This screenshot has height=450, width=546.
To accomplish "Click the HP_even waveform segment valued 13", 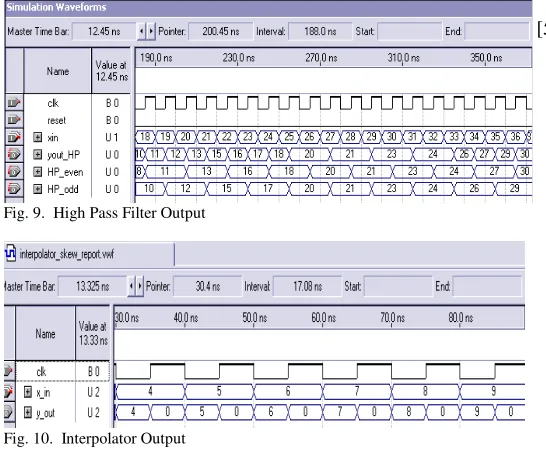I will click(206, 171).
